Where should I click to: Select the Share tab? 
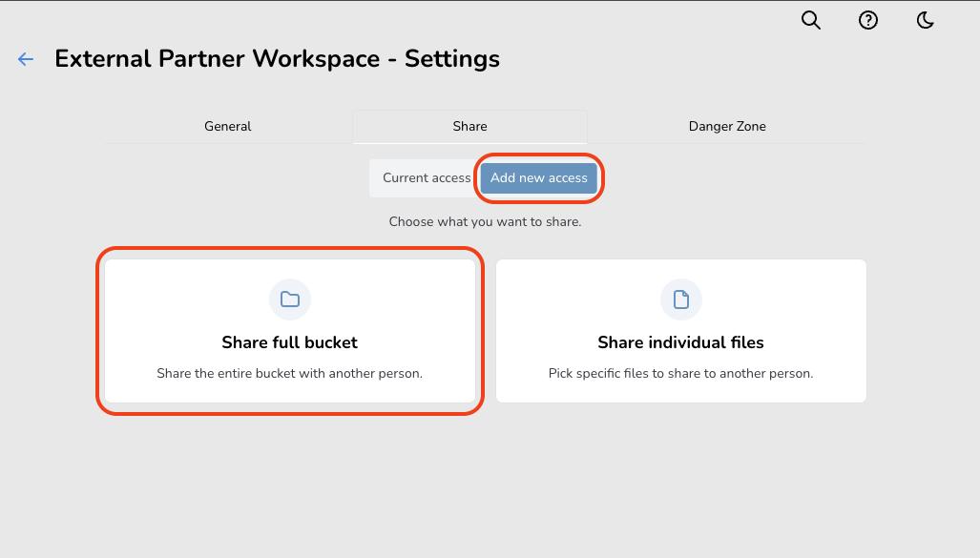coord(470,126)
